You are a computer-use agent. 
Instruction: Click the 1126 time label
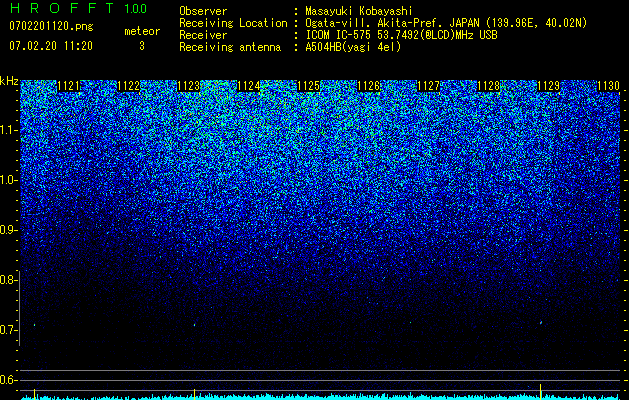click(369, 86)
